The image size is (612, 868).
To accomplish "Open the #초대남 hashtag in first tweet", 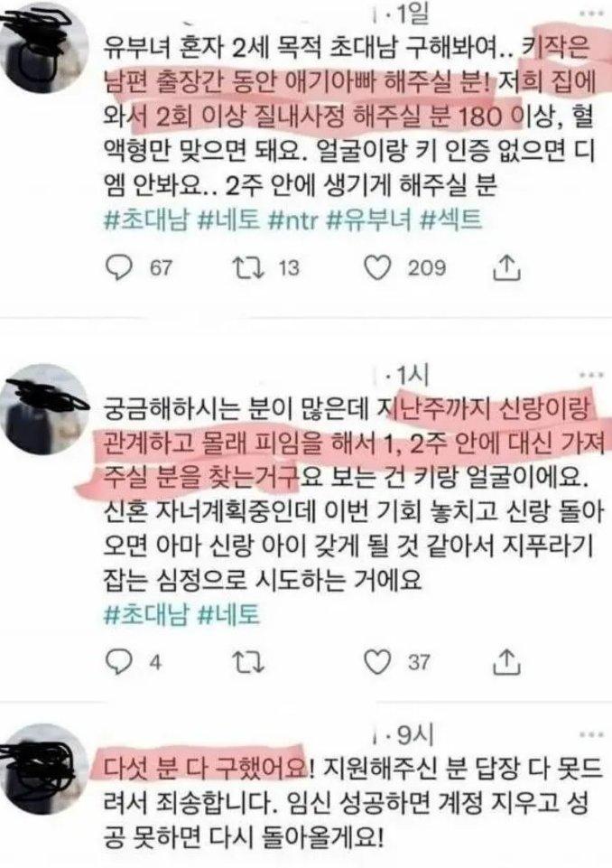I will 146,221.
